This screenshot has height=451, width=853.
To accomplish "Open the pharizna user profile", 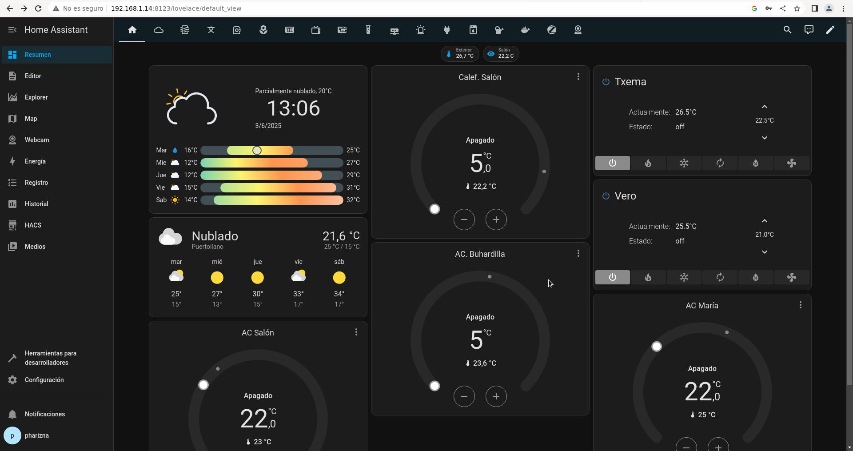I will [x=57, y=436].
